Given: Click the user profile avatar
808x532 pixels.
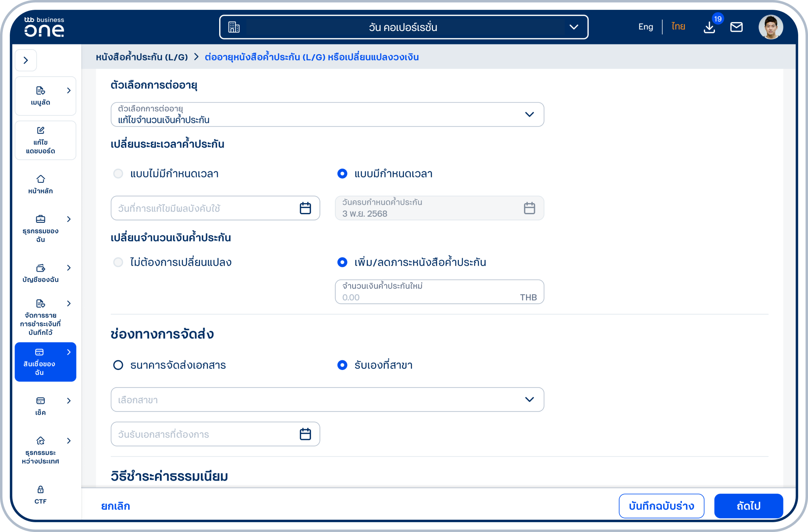Looking at the screenshot, I should [770, 27].
